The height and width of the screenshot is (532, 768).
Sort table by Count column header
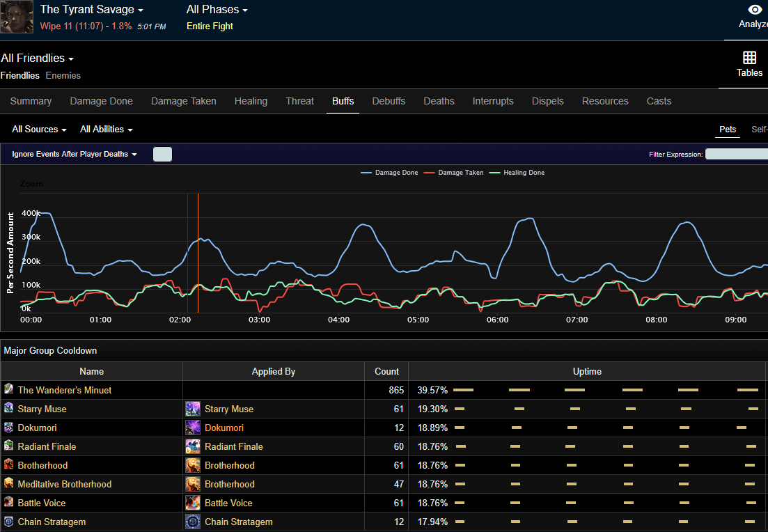click(386, 371)
